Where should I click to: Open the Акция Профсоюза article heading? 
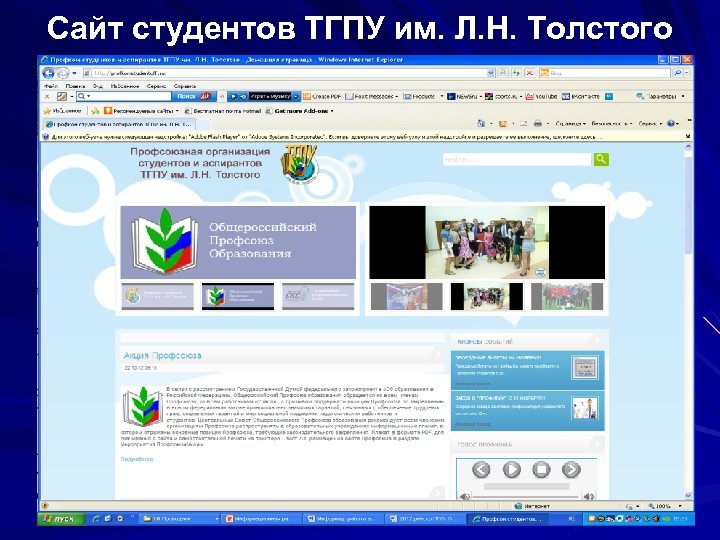coord(162,355)
